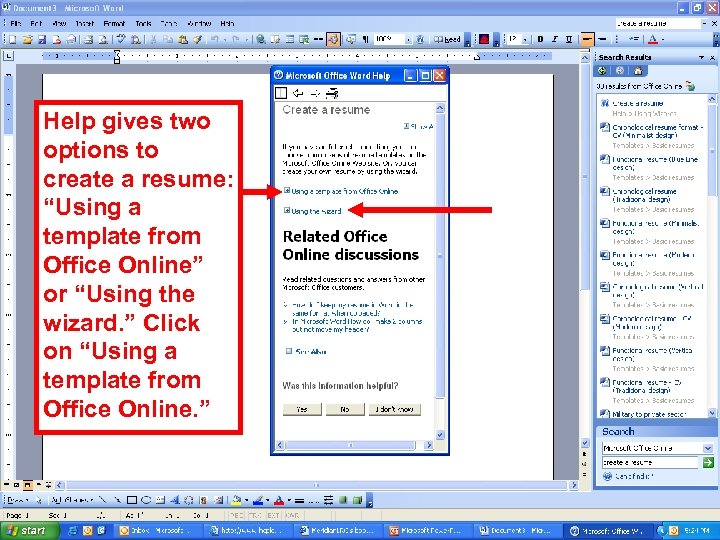Create a new blank document

point(12,39)
